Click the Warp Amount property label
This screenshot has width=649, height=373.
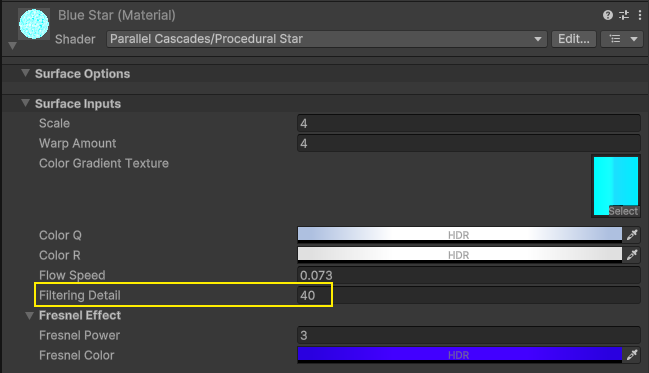pyautogui.click(x=77, y=143)
